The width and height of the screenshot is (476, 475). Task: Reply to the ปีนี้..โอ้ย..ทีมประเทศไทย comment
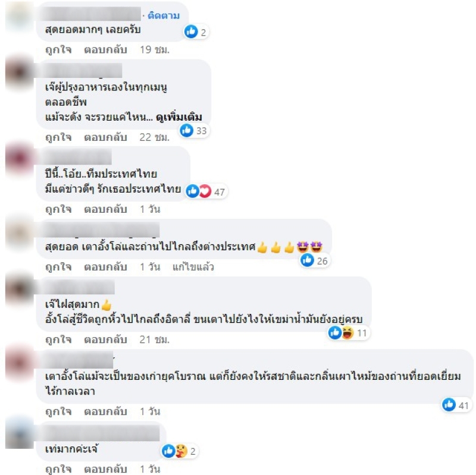coord(105,209)
